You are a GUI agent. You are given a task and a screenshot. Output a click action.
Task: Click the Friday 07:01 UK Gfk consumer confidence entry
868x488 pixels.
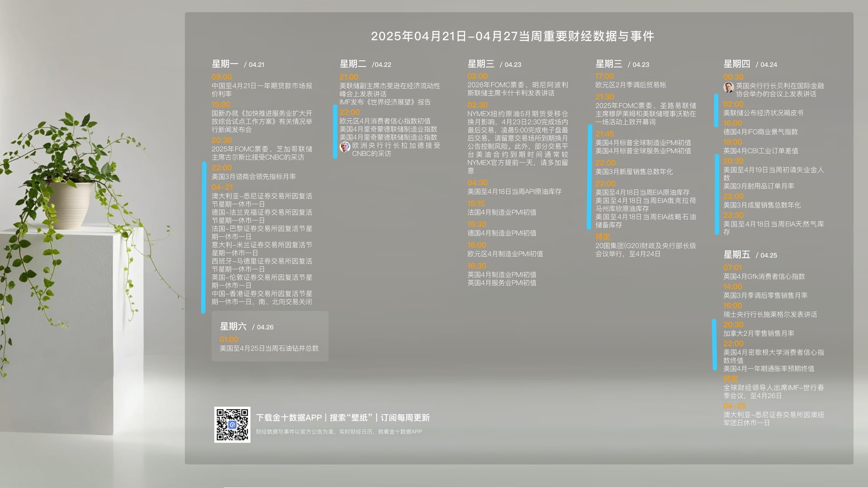(x=764, y=276)
